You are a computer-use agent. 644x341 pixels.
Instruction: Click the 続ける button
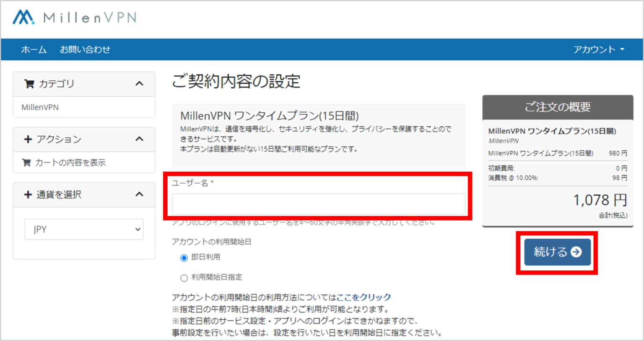pyautogui.click(x=557, y=252)
